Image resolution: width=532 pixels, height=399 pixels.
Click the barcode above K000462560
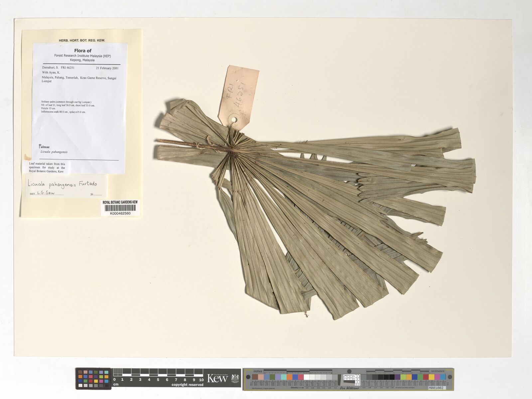pyautogui.click(x=120, y=208)
